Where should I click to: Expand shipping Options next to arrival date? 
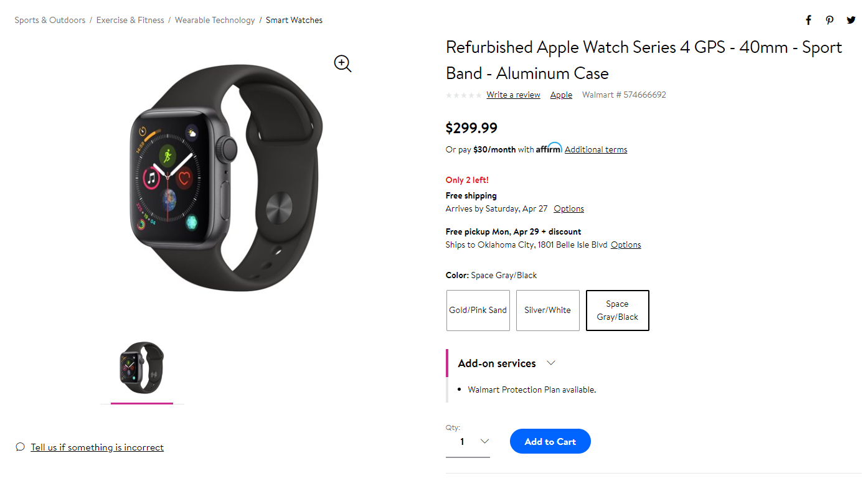coord(568,208)
